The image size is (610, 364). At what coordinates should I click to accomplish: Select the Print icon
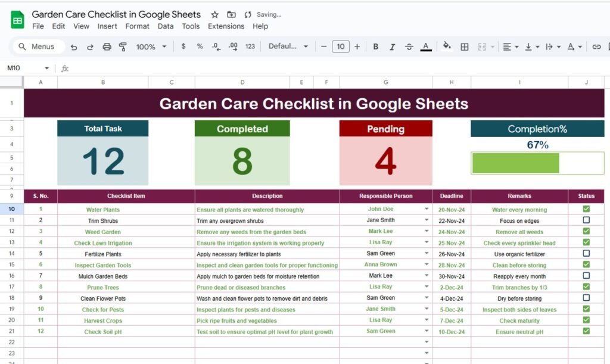[107, 46]
